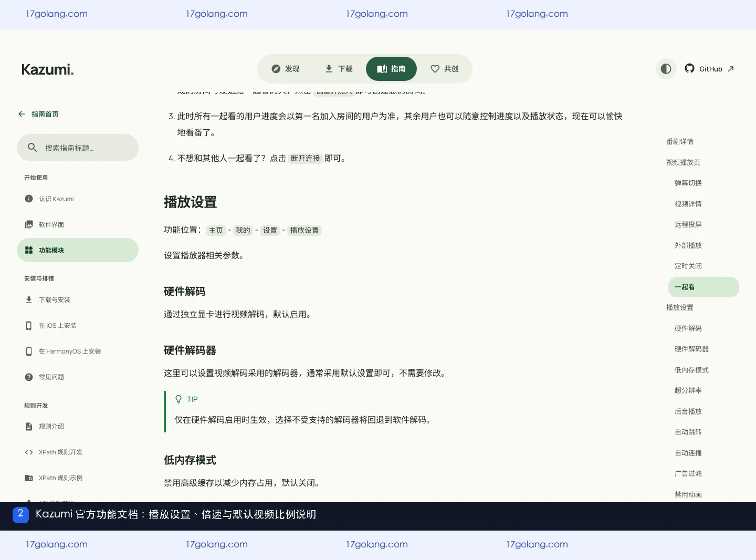Jump to 低内存模式 in the outline

(691, 370)
